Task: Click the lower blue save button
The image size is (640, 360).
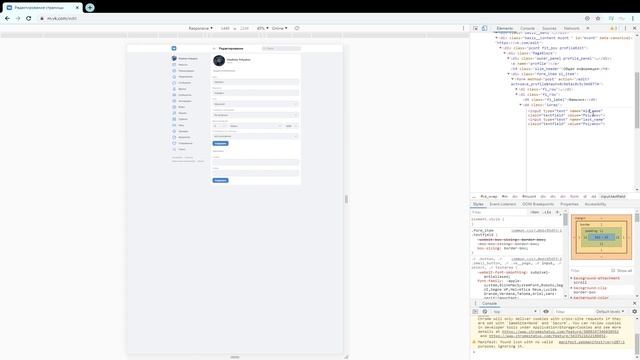Action: click(220, 180)
